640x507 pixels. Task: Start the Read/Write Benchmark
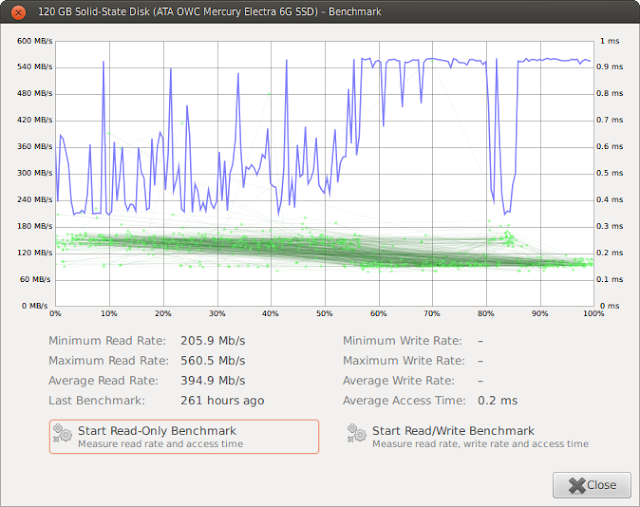coord(468,437)
